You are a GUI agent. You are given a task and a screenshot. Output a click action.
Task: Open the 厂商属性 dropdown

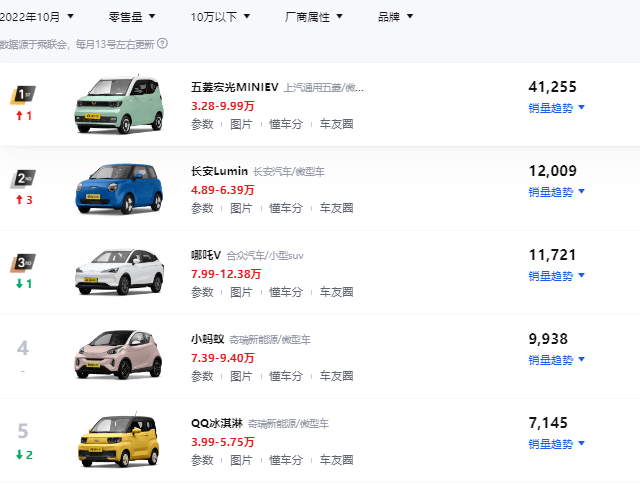[x=313, y=17]
